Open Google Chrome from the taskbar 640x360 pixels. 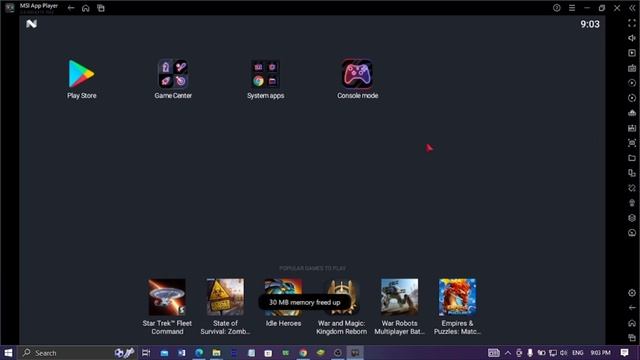[x=303, y=353]
